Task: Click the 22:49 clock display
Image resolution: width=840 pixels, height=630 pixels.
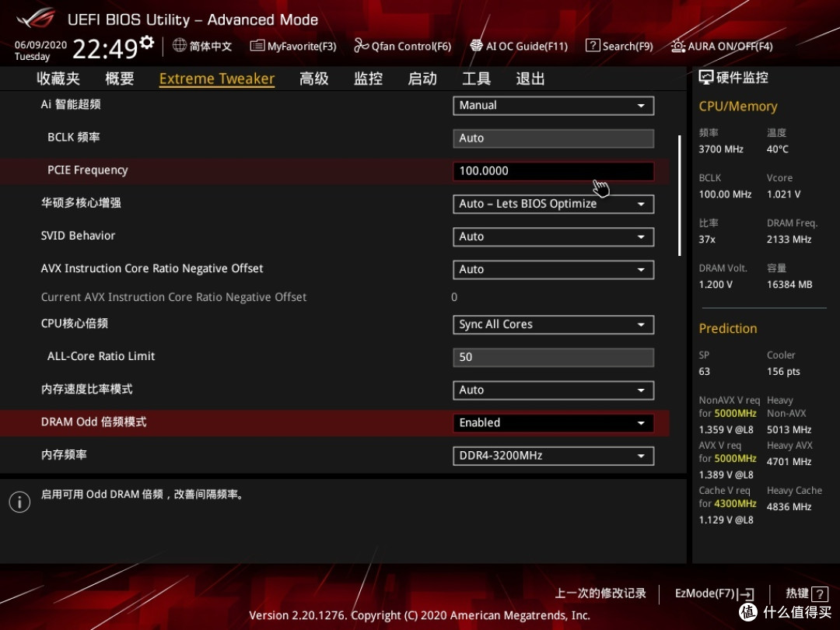Action: coord(105,49)
